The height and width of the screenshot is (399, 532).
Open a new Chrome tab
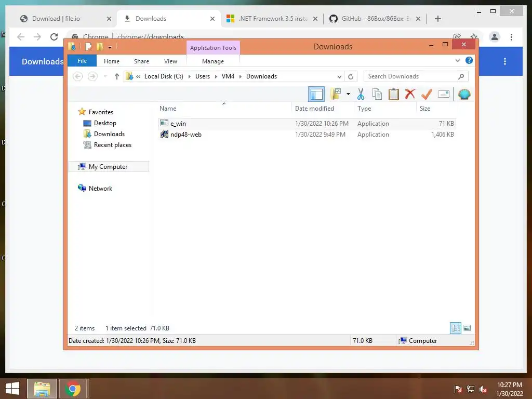[x=437, y=19]
